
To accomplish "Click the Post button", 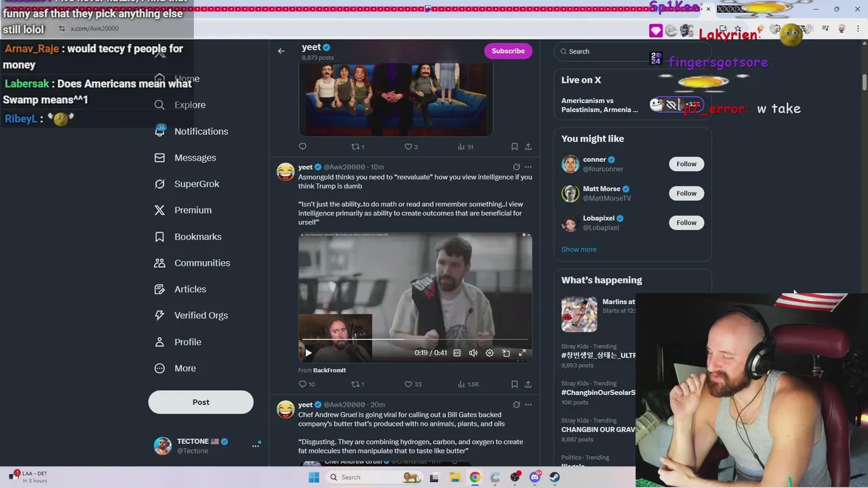I will click(201, 402).
